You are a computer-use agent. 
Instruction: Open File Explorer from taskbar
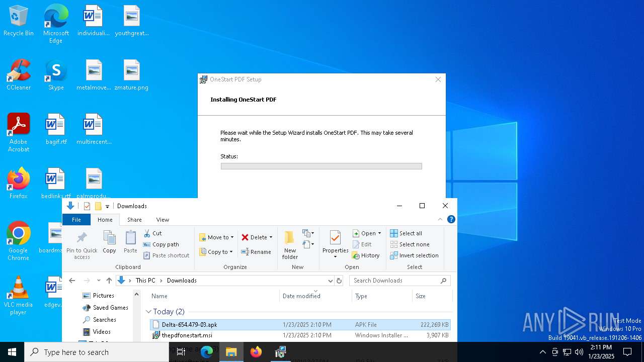click(x=231, y=352)
